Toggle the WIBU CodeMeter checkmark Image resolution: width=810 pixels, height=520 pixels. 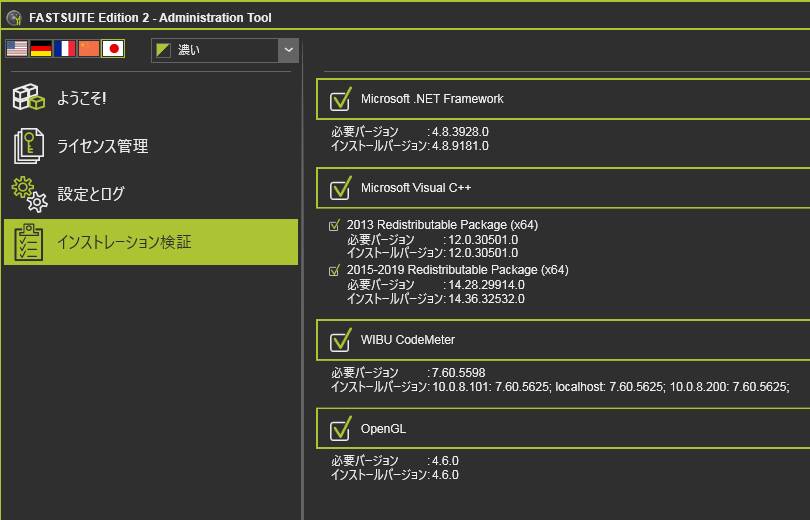(340, 340)
